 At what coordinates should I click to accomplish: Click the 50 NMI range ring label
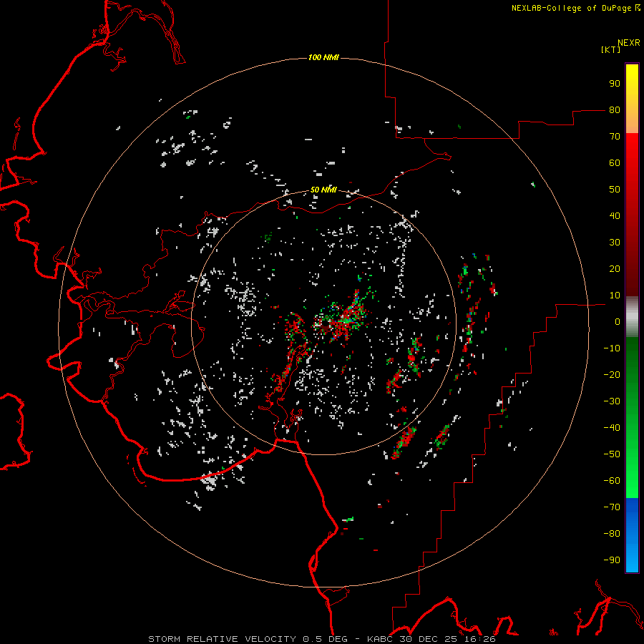(323, 190)
